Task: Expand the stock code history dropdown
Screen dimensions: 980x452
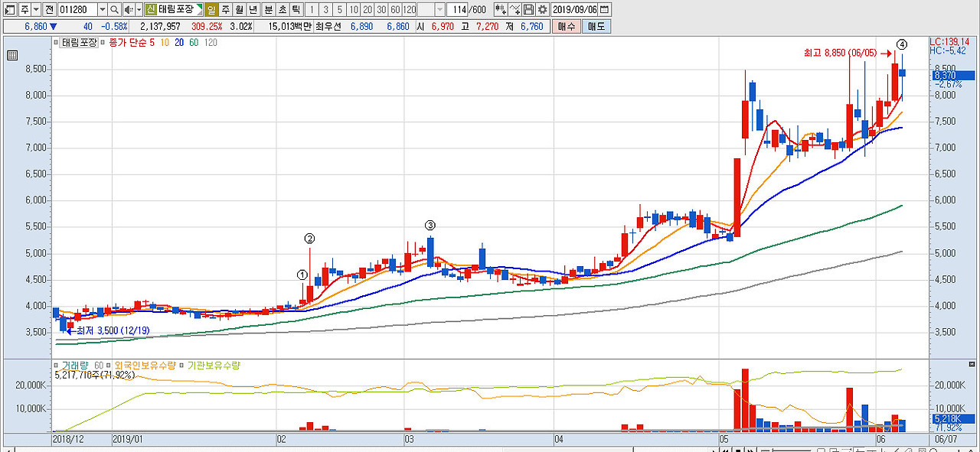Action: tap(102, 10)
